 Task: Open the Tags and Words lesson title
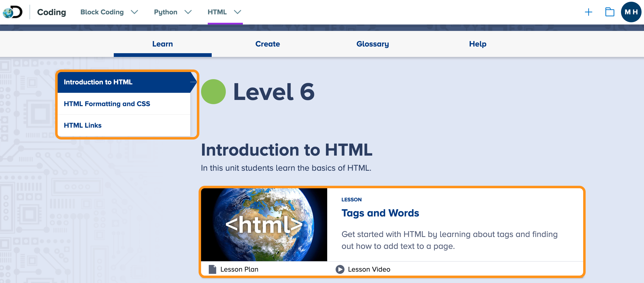(x=380, y=213)
